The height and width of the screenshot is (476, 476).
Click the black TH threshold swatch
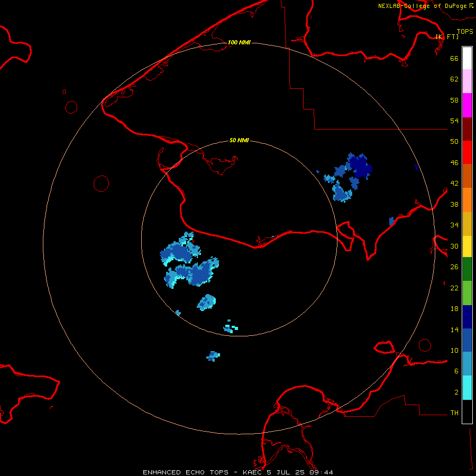tap(467, 411)
